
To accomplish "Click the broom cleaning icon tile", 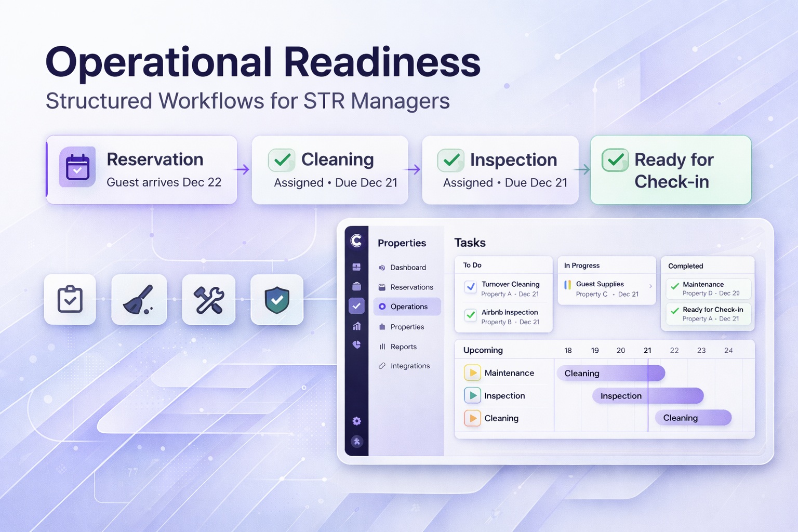I will [x=139, y=300].
